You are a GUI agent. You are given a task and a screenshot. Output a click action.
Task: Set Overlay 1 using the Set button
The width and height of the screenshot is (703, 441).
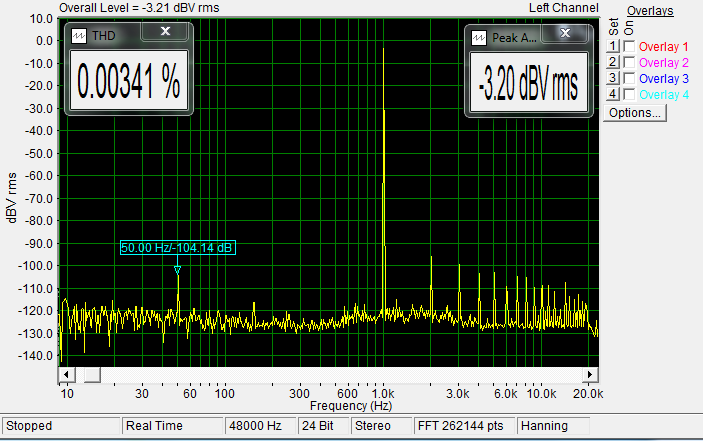tap(612, 46)
